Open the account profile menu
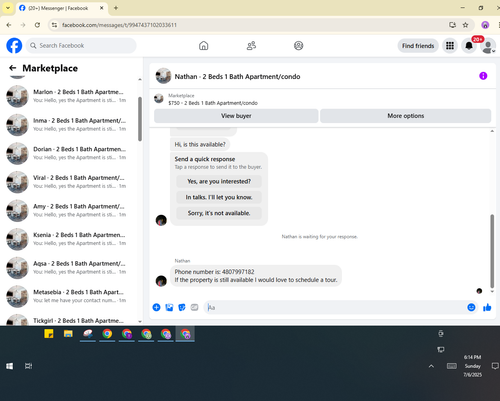Image resolution: width=500 pixels, height=401 pixels. (488, 46)
